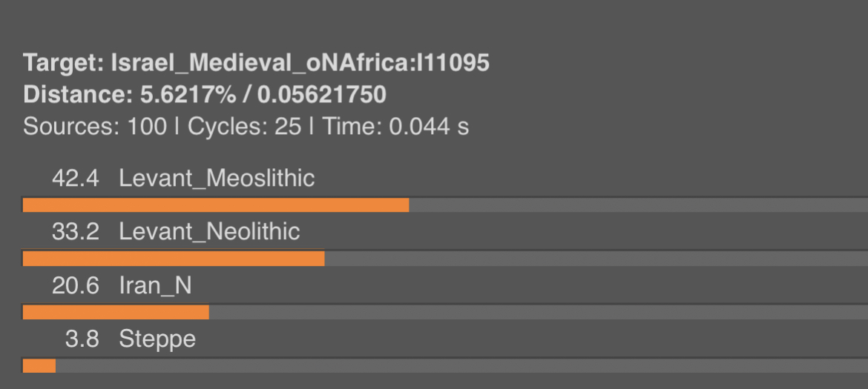868x389 pixels.
Task: Click the orange Levant_Neolithic bar
Action: pyautogui.click(x=174, y=259)
